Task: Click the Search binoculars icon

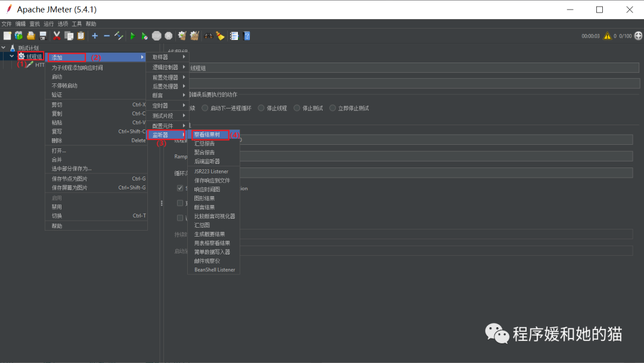Action: click(209, 36)
